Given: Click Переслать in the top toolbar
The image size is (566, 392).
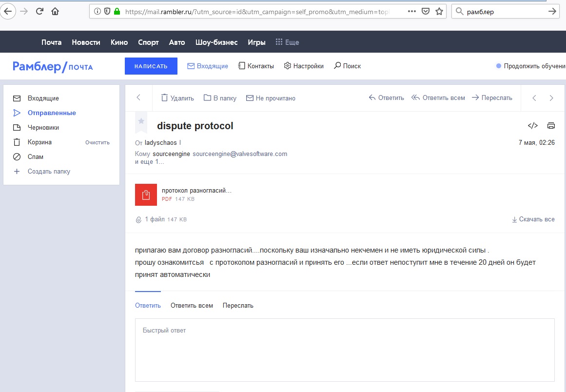Looking at the screenshot, I should [492, 98].
